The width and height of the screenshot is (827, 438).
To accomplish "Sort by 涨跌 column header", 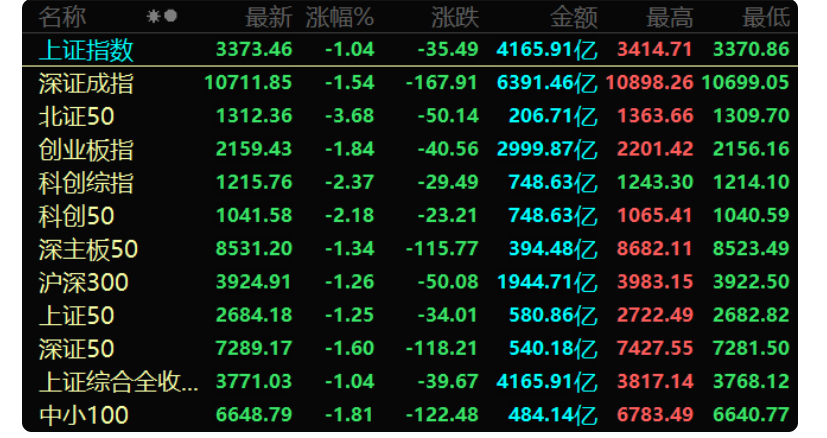I will (455, 17).
